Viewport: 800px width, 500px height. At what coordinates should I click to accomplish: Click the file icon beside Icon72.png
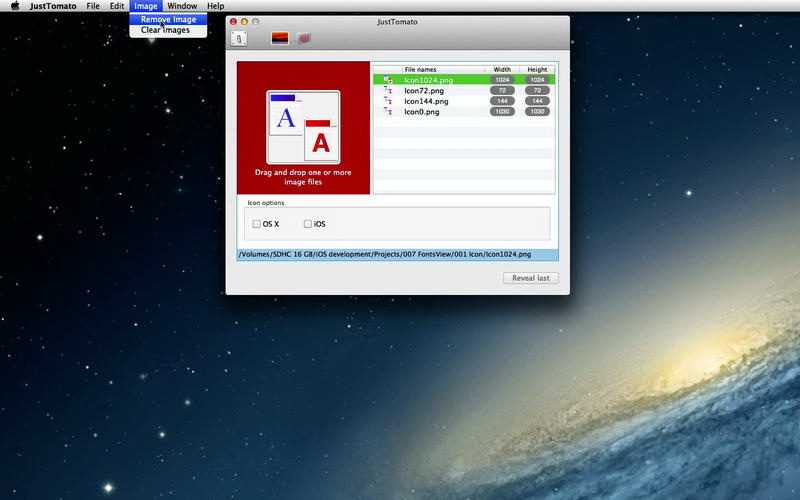(387, 90)
